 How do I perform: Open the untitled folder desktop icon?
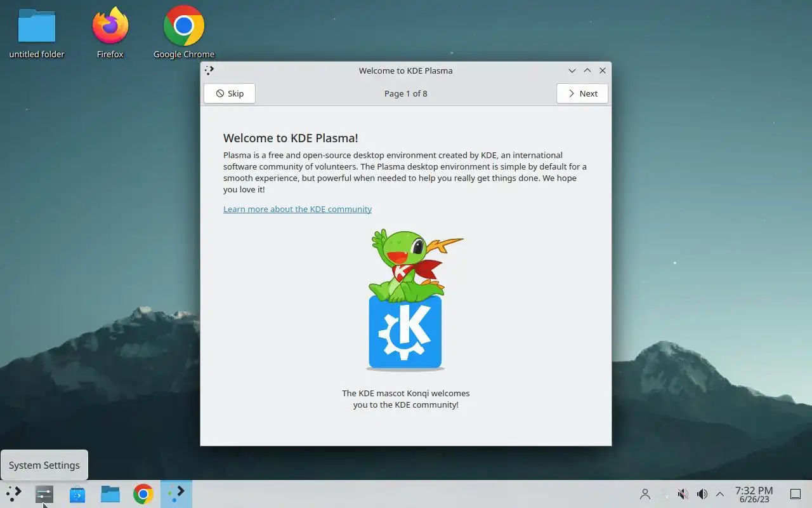[x=37, y=34]
